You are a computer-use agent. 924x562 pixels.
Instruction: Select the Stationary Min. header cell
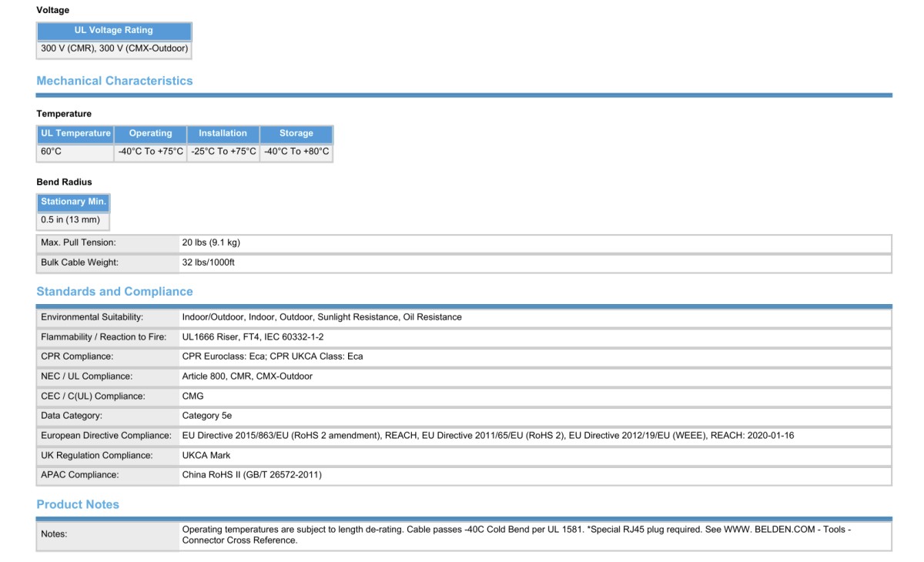click(73, 202)
